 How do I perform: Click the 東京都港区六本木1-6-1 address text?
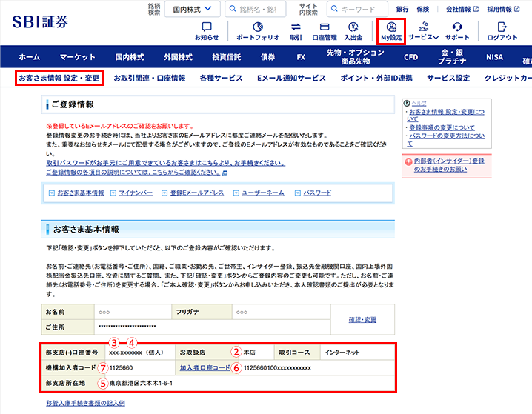coord(141,383)
